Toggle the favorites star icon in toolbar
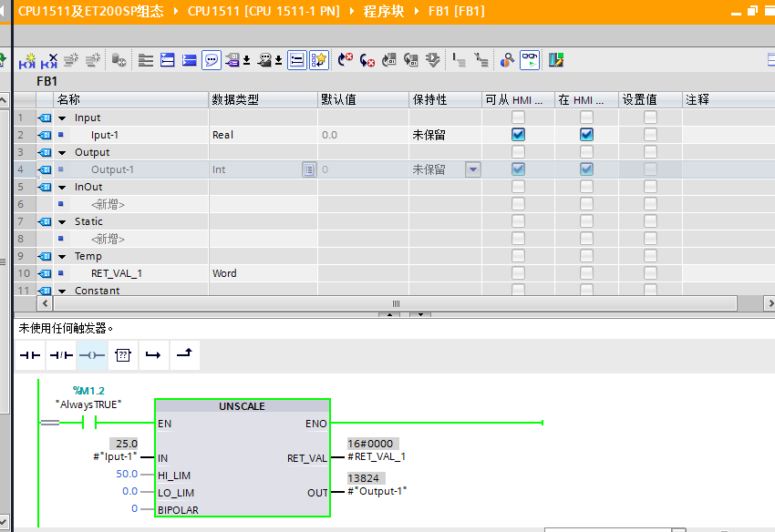Image resolution: width=775 pixels, height=532 pixels. [x=319, y=60]
